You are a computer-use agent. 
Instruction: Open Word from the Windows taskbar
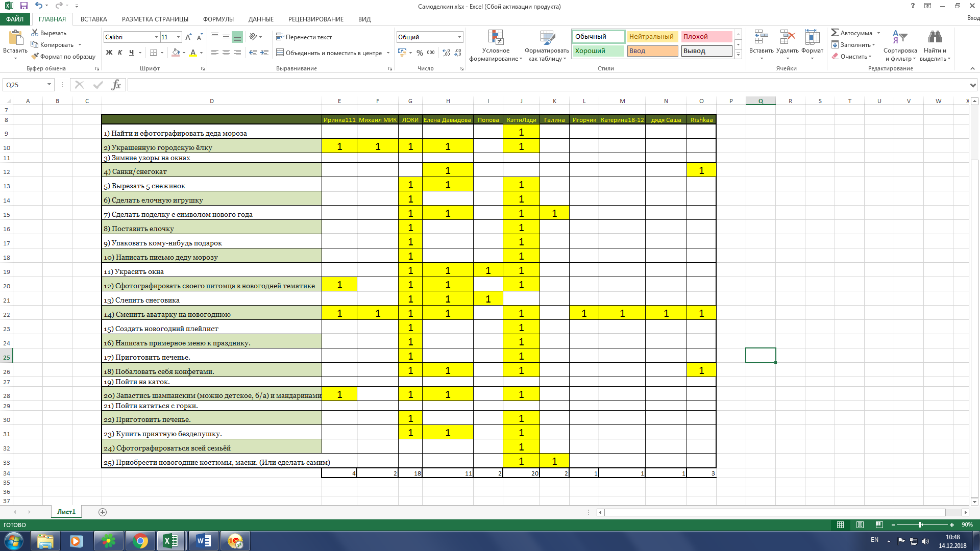204,541
